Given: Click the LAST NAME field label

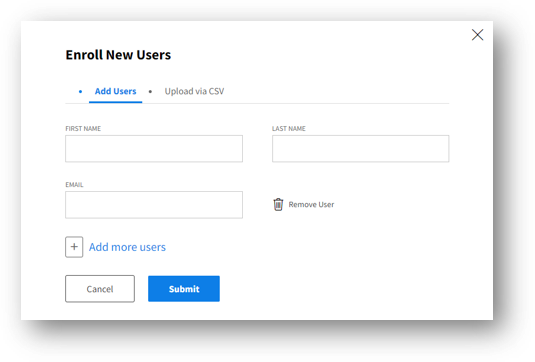Looking at the screenshot, I should click(x=289, y=129).
